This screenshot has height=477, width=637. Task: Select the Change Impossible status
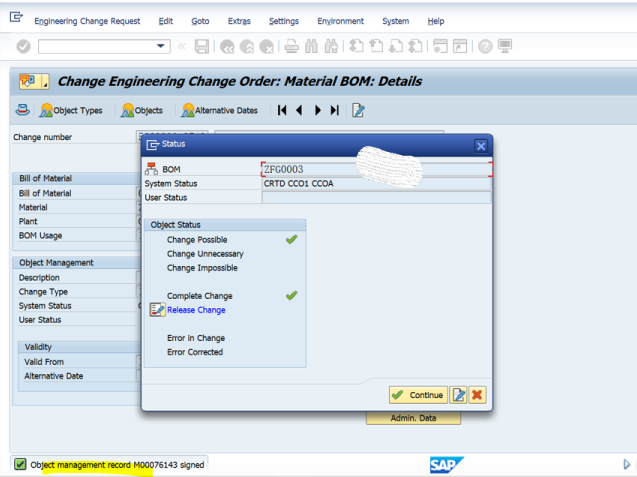(x=202, y=268)
